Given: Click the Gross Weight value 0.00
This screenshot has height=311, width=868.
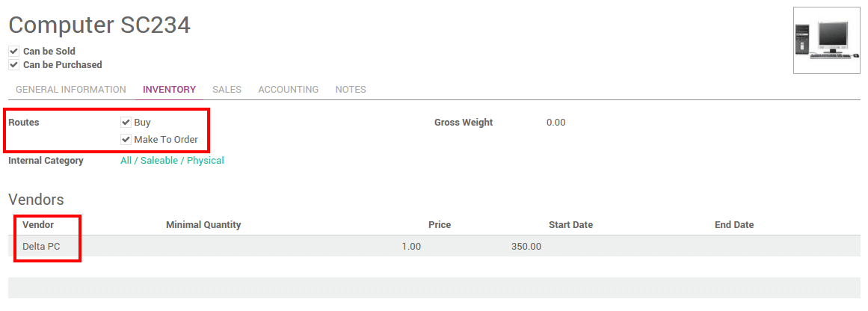Looking at the screenshot, I should click(556, 123).
